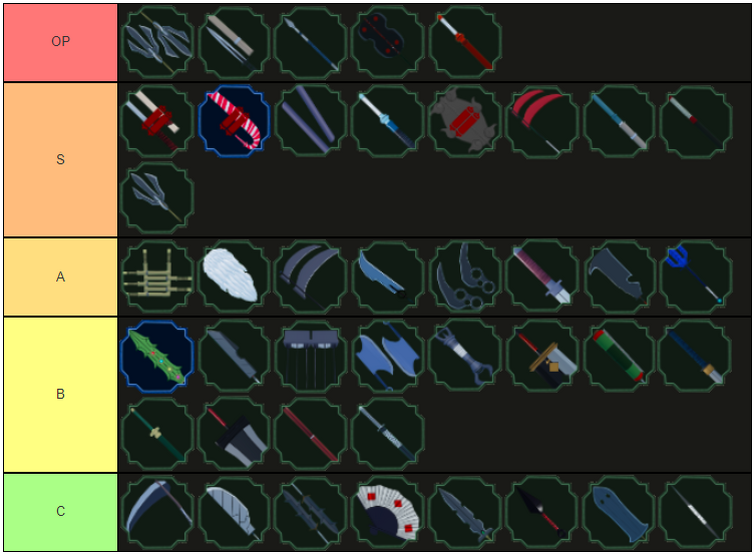The width and height of the screenshot is (755, 556).
Task: Click the red OP tier label
Action: [x=61, y=42]
